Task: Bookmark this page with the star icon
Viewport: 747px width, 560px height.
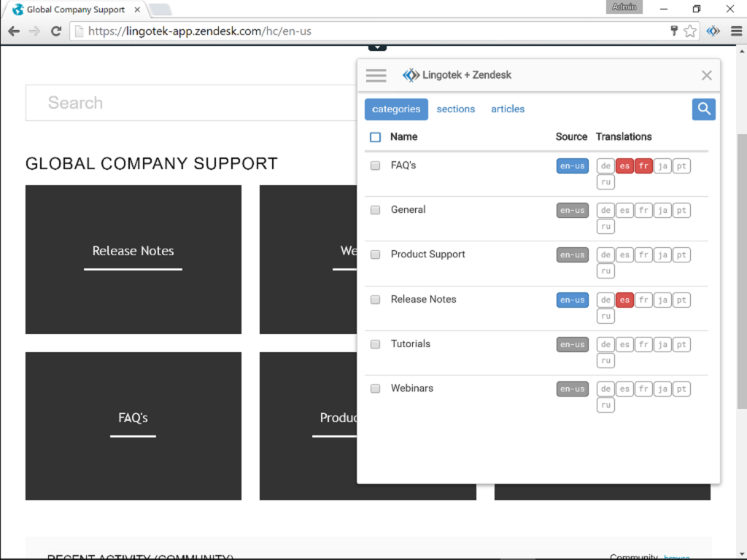Action: coord(690,31)
